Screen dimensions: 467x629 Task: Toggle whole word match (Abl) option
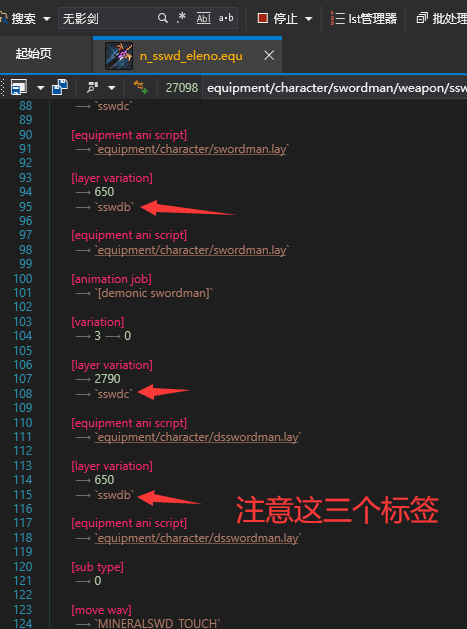[203, 18]
